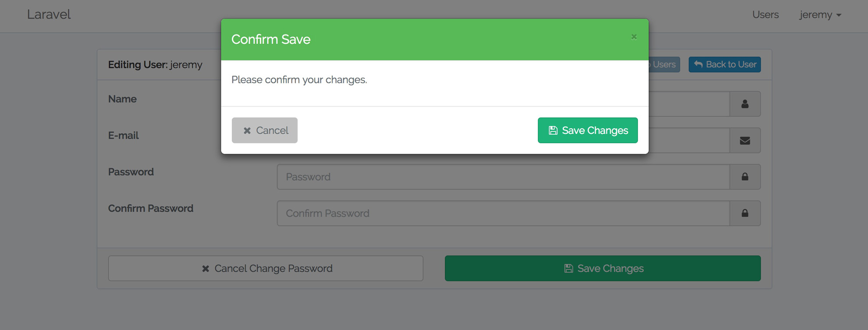Open the jeremy user dropdown menu
The width and height of the screenshot is (868, 330).
click(x=820, y=14)
